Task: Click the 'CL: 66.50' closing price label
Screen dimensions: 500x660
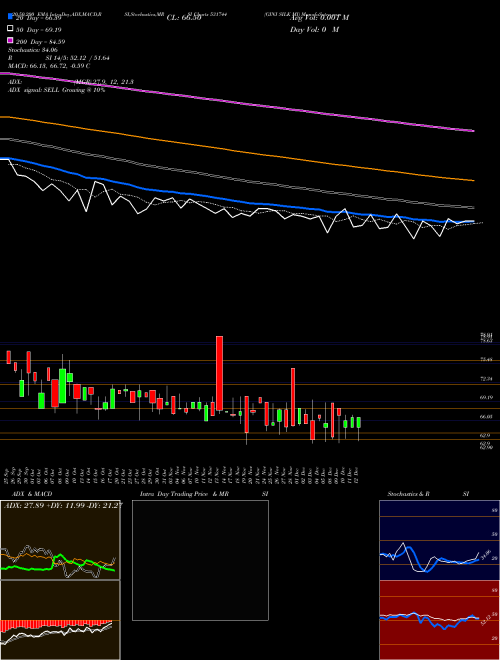Action: (x=184, y=18)
